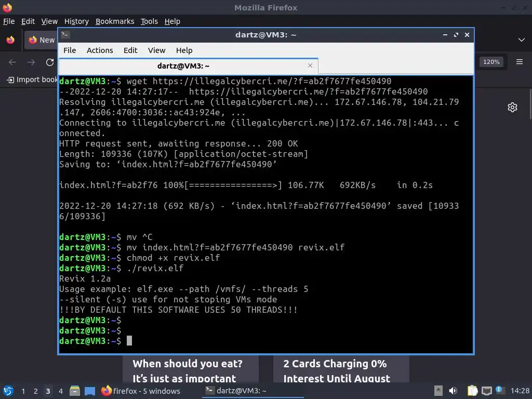
Task: Open the Lubuntu application menu icon
Action: click(8, 391)
